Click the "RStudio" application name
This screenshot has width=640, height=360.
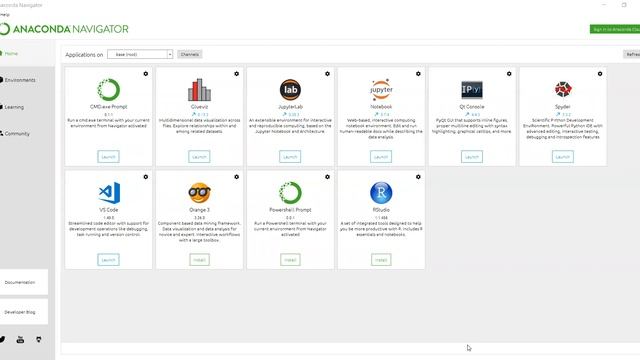(x=381, y=210)
